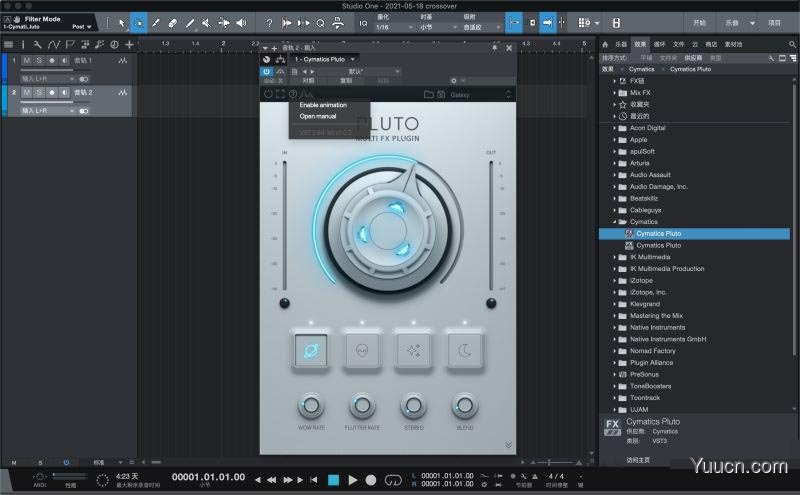This screenshot has height=495, width=800.
Task: Enable the alien effect button
Action: (x=362, y=351)
